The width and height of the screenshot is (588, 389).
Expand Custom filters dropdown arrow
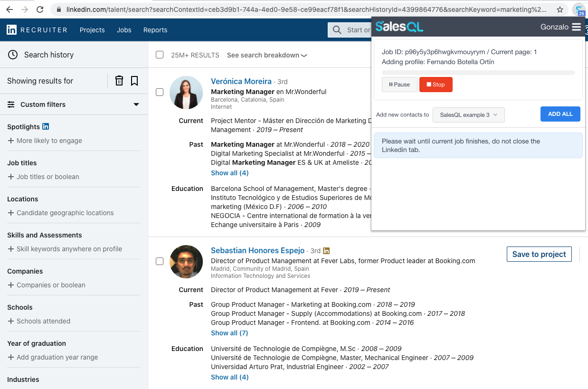pos(136,104)
